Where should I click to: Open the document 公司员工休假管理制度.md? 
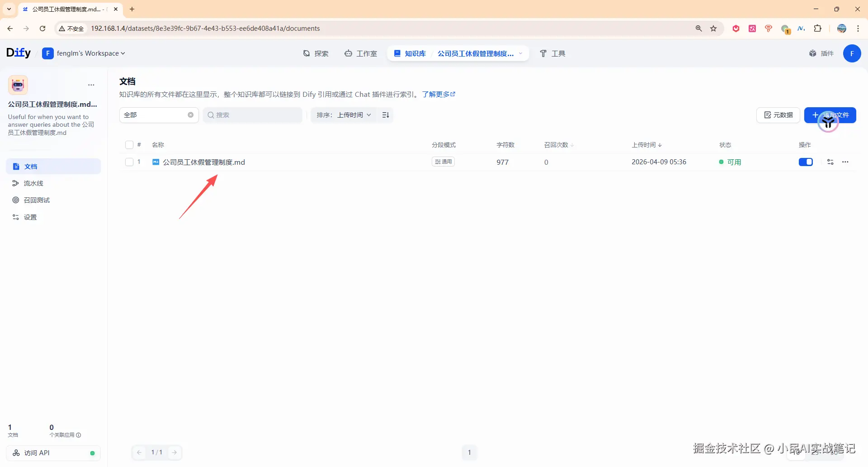coord(204,162)
